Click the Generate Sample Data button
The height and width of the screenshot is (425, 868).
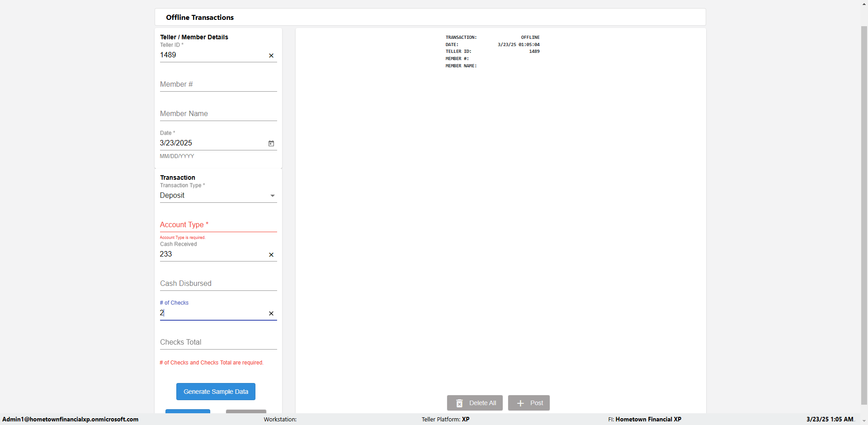tap(216, 392)
